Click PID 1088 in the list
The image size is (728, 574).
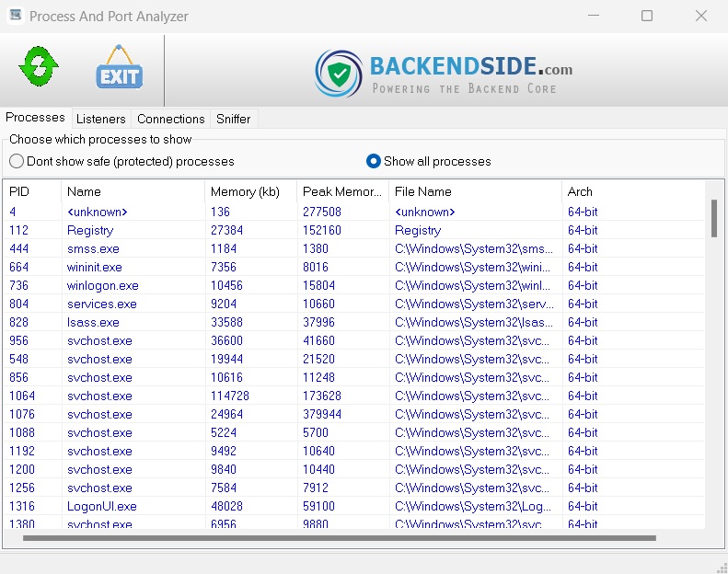coord(22,432)
